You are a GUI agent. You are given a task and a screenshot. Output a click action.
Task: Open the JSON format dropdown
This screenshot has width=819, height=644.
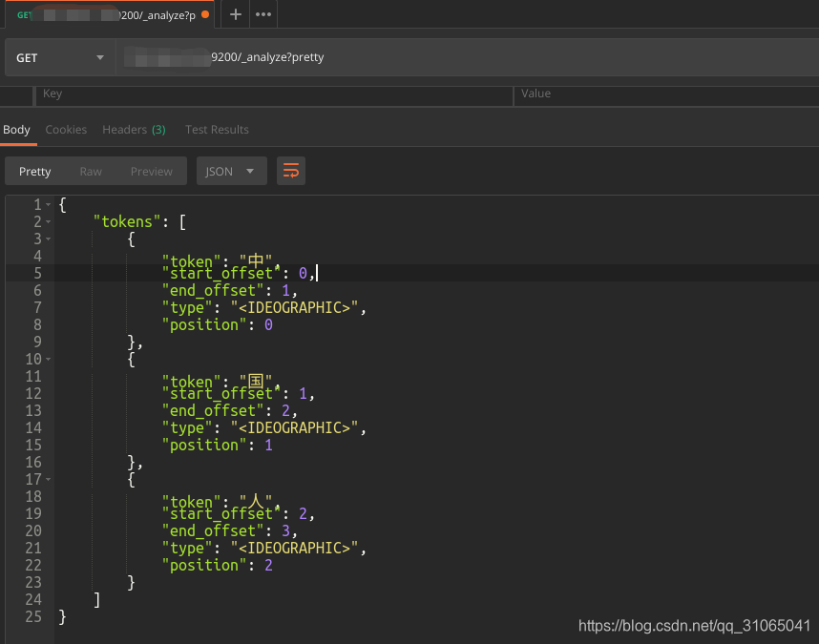[x=231, y=171]
